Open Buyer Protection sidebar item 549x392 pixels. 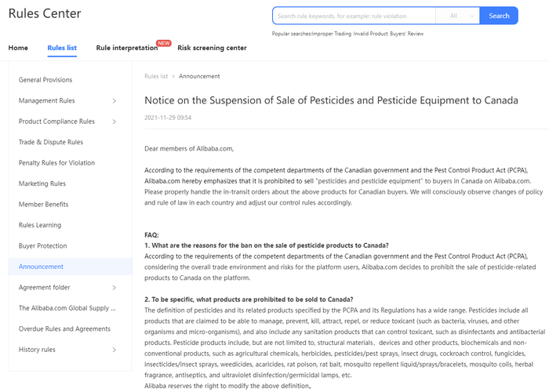click(x=43, y=246)
